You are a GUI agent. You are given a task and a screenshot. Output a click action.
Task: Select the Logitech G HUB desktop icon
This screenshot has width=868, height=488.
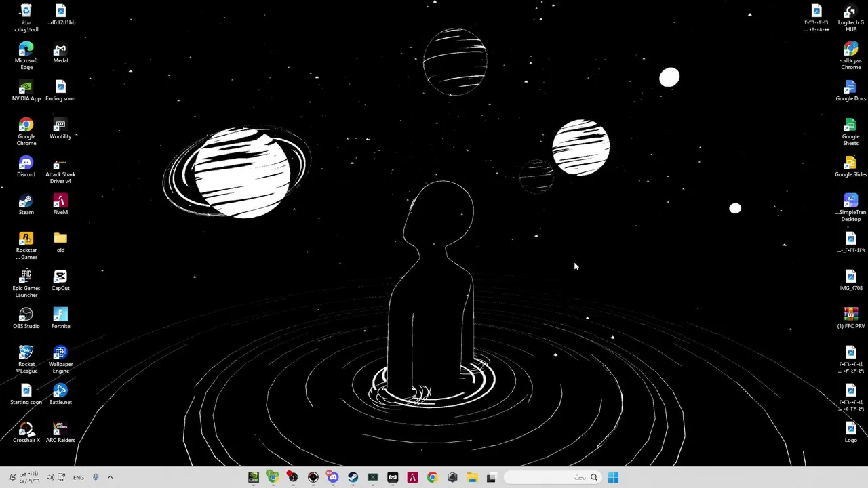tap(850, 18)
